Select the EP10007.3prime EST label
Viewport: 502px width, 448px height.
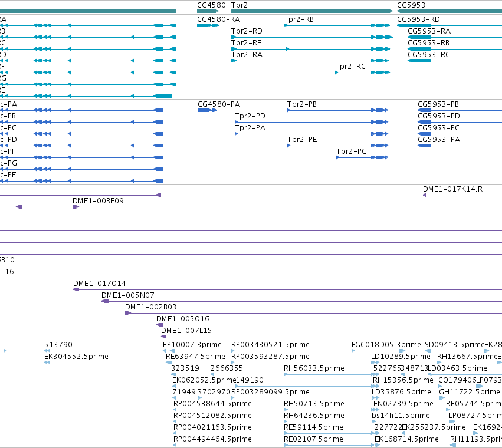click(x=192, y=345)
